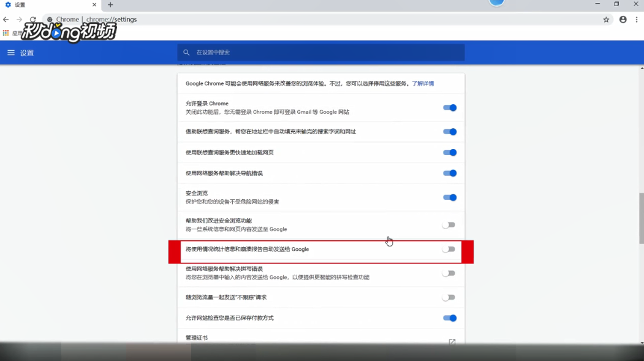Toggle 使用联想查询服务更快速地加载网页 switch
The image size is (644, 361).
pyautogui.click(x=449, y=153)
